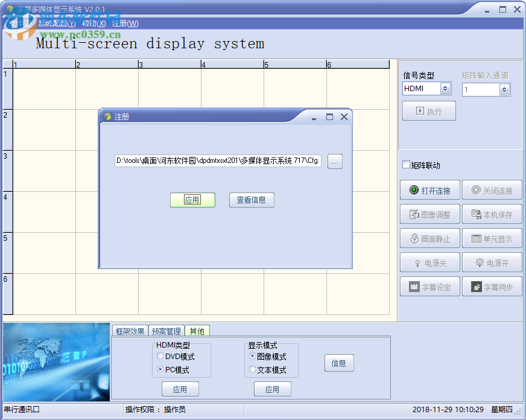Open 字幕设定 subtitle settings

click(x=429, y=286)
